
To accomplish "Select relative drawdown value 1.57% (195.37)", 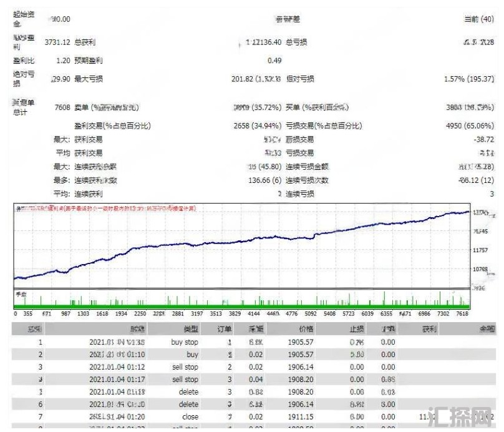I will pyautogui.click(x=469, y=79).
